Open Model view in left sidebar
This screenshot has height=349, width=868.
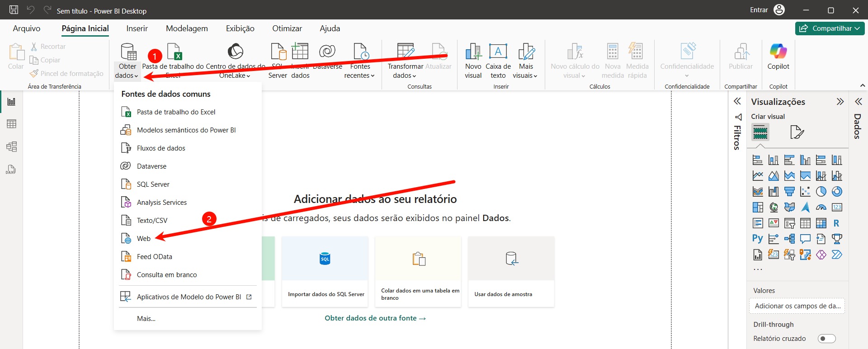point(12,146)
